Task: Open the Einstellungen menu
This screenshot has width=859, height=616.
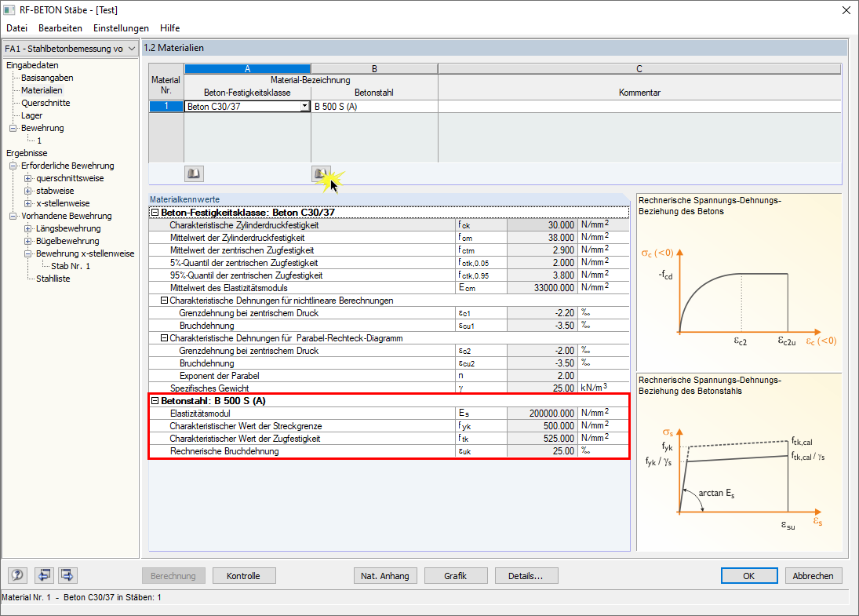Action: (121, 28)
